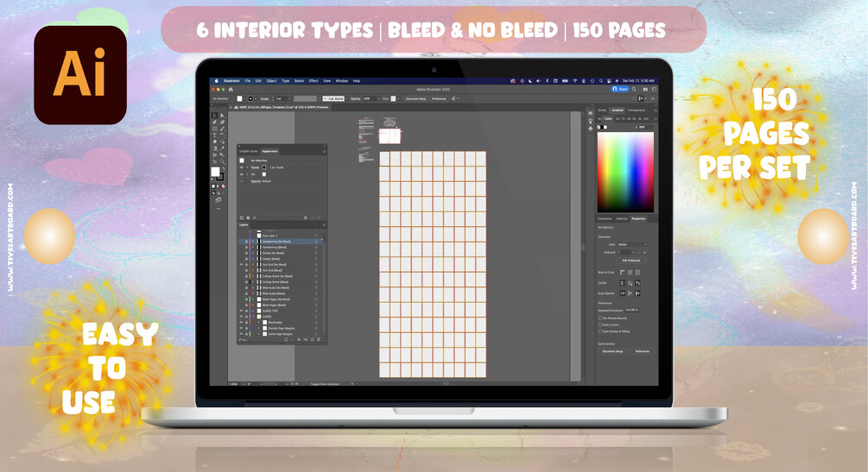Screen dimensions: 868x472
Task: Expand College Ruled [No Bleed] layer
Action: pyautogui.click(x=253, y=276)
